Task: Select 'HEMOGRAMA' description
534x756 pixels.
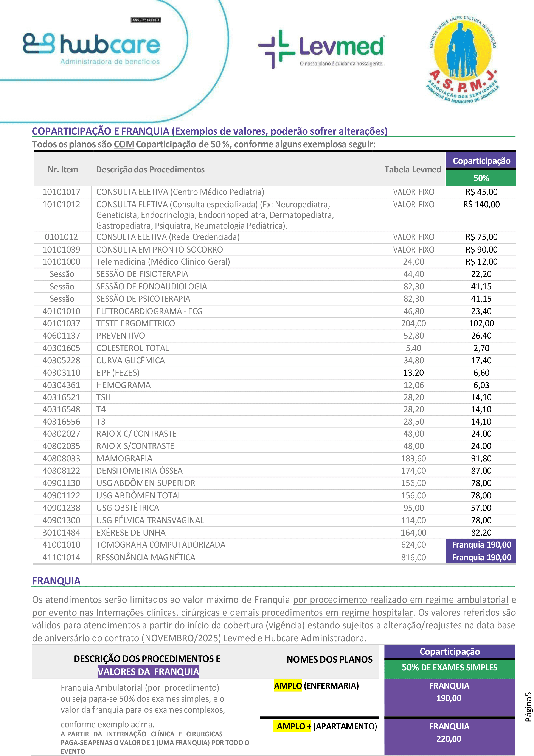Action: pos(123,385)
